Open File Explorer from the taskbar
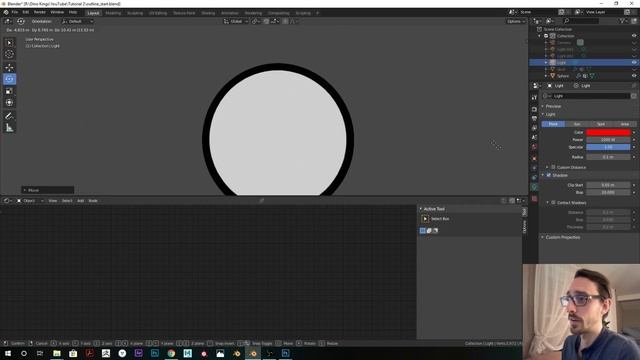Viewport: 640px width, 360px height. [x=57, y=353]
